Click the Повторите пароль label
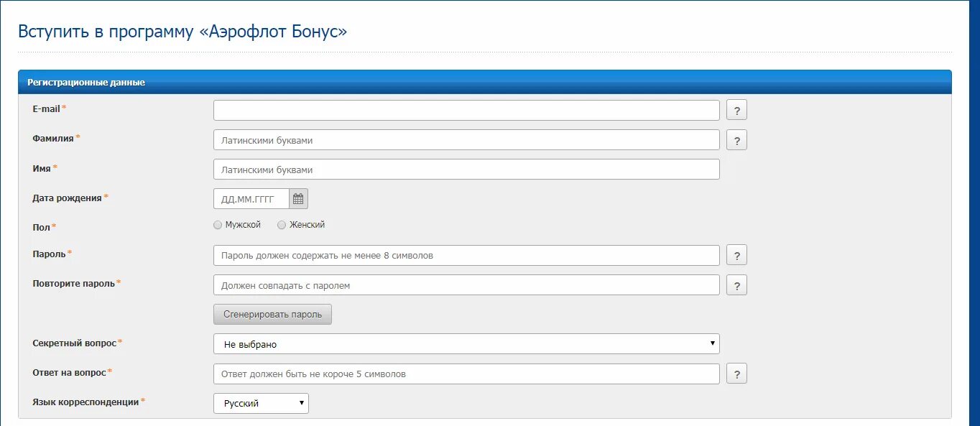 (x=73, y=283)
